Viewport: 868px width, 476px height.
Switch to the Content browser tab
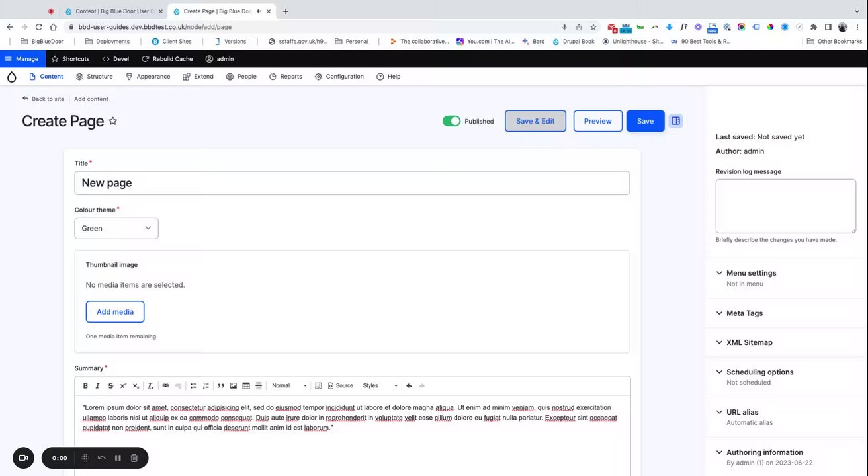[113, 11]
